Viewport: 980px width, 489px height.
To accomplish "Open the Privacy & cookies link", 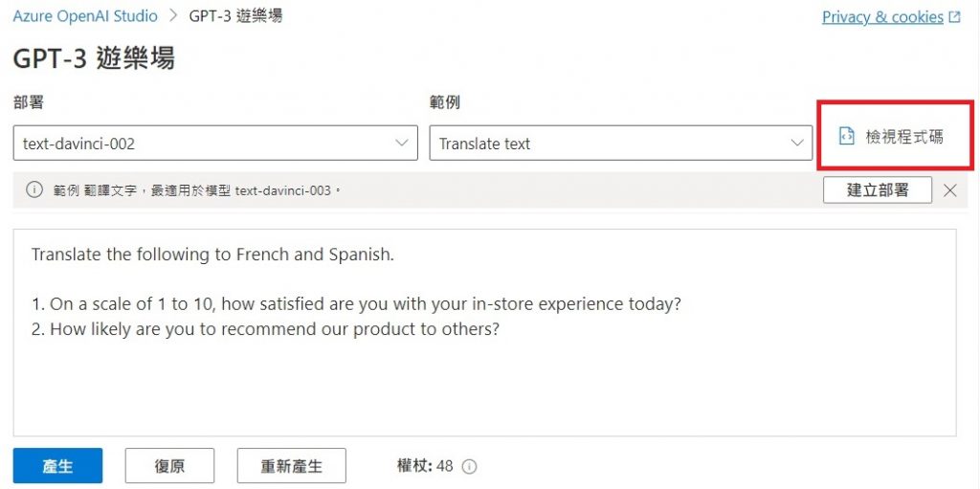I will 882,17.
